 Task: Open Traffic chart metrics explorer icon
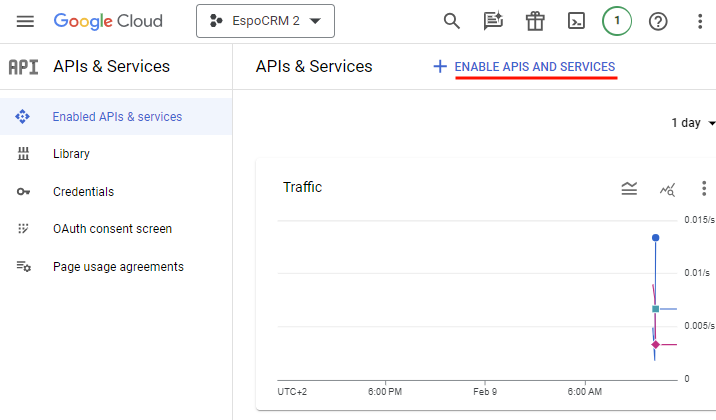click(667, 188)
